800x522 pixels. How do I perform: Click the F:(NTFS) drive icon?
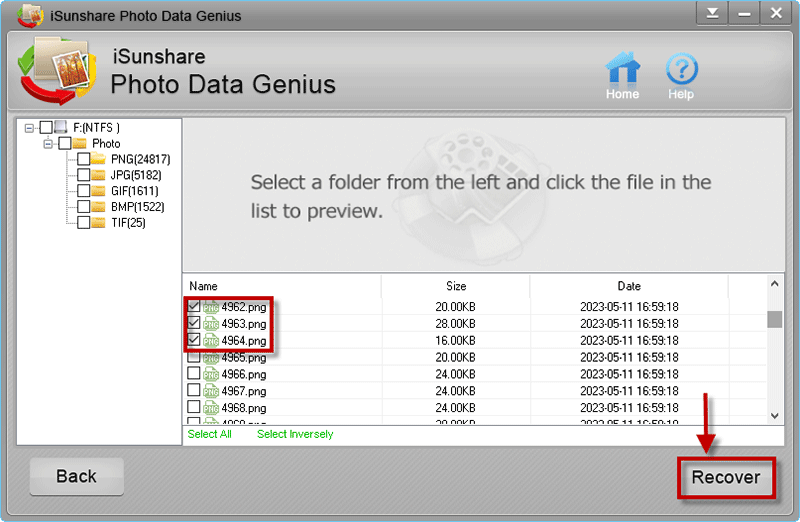click(61, 127)
